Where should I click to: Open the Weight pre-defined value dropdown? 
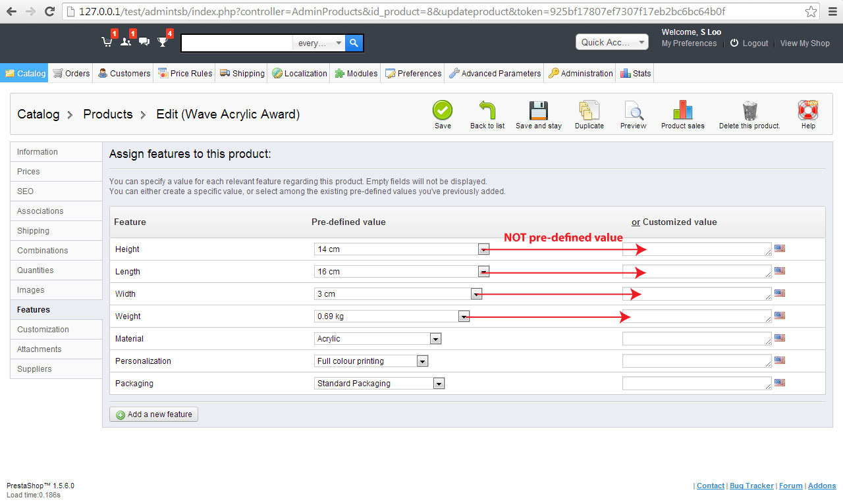tap(392, 316)
